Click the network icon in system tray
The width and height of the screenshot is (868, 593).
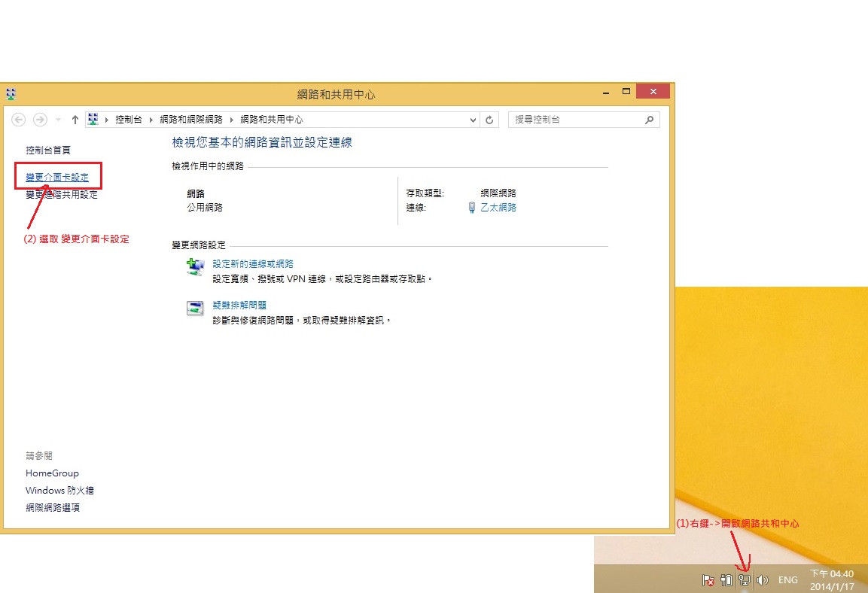pyautogui.click(x=745, y=579)
